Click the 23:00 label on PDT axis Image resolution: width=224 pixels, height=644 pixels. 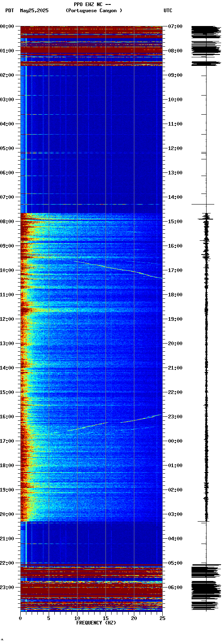click(x=7, y=587)
